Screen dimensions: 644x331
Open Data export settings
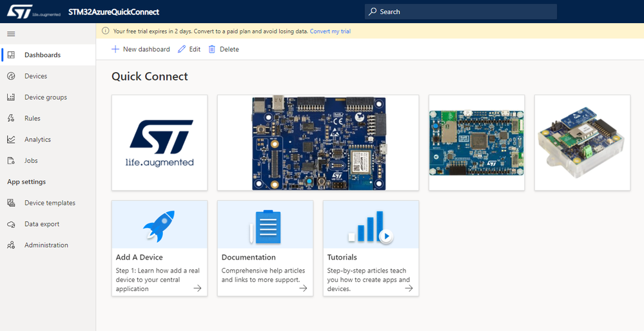(x=48, y=224)
